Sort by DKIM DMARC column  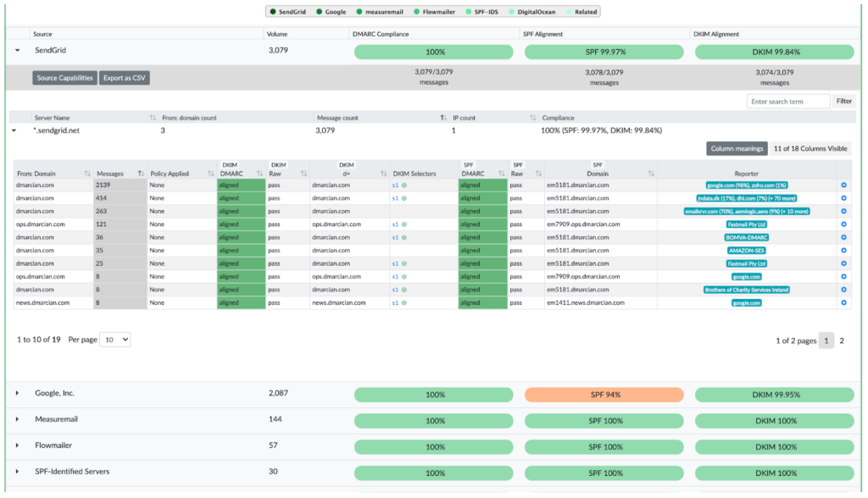point(259,174)
